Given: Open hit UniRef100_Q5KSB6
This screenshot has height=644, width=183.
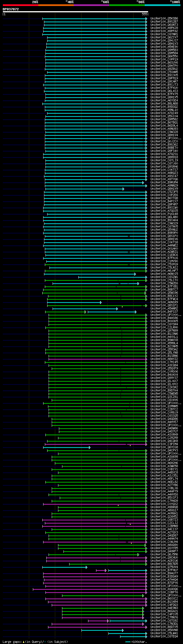Looking at the screenshot, I should point(164,19).
